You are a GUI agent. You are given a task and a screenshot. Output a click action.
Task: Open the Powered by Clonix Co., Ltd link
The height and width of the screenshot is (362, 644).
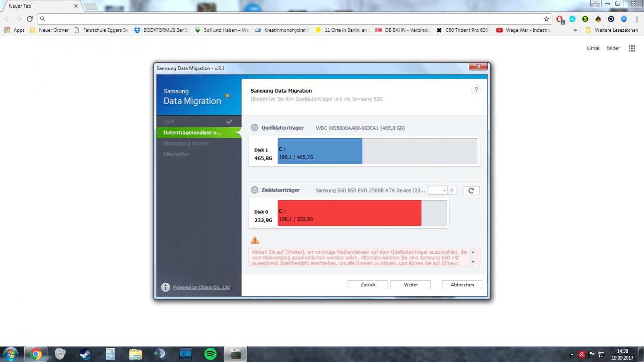pyautogui.click(x=201, y=287)
